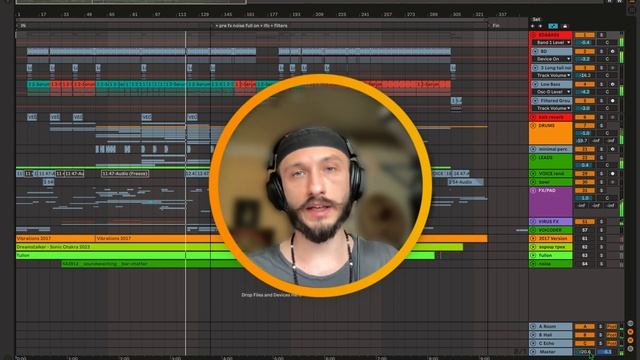Unfold the Filtered Grou track
The image size is (640, 360).
click(535, 100)
